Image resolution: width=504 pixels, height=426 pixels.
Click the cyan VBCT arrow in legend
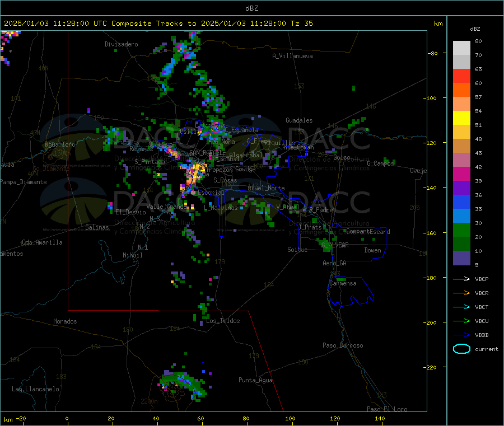click(461, 307)
